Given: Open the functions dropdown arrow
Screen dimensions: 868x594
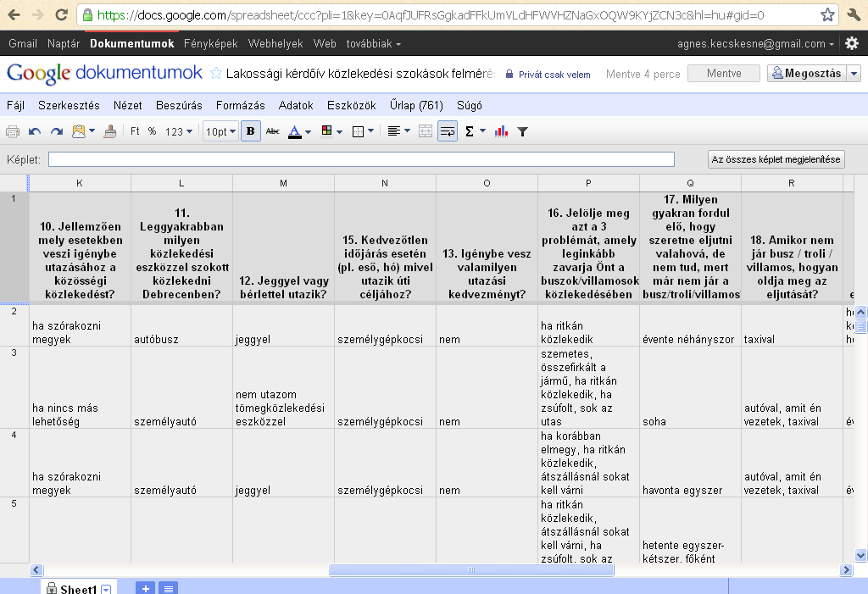Looking at the screenshot, I should (482, 131).
